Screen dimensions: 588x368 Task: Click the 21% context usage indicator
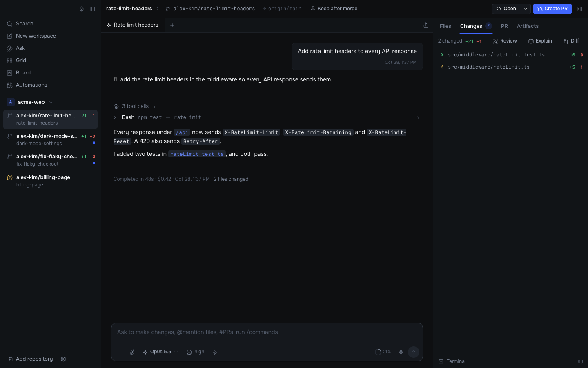[383, 352]
